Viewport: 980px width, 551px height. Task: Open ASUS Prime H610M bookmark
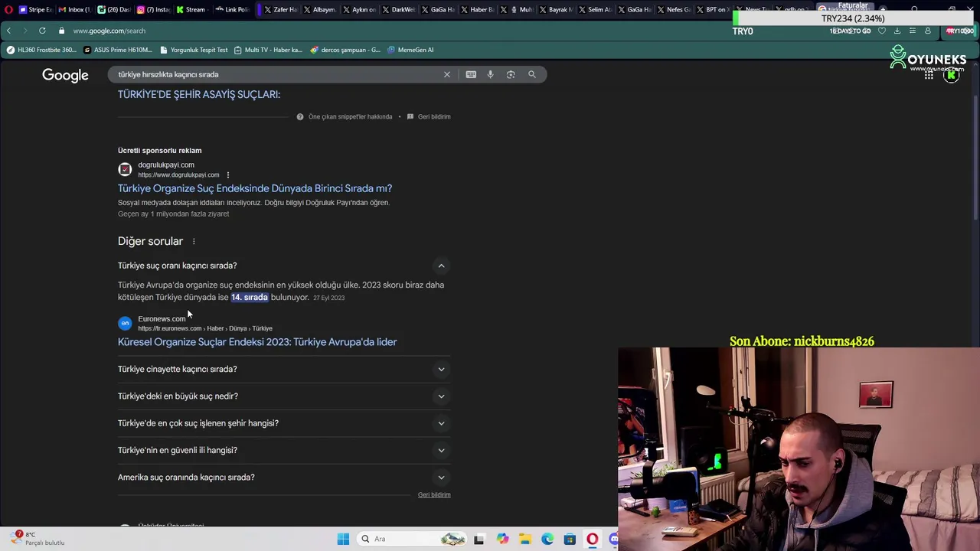point(118,50)
